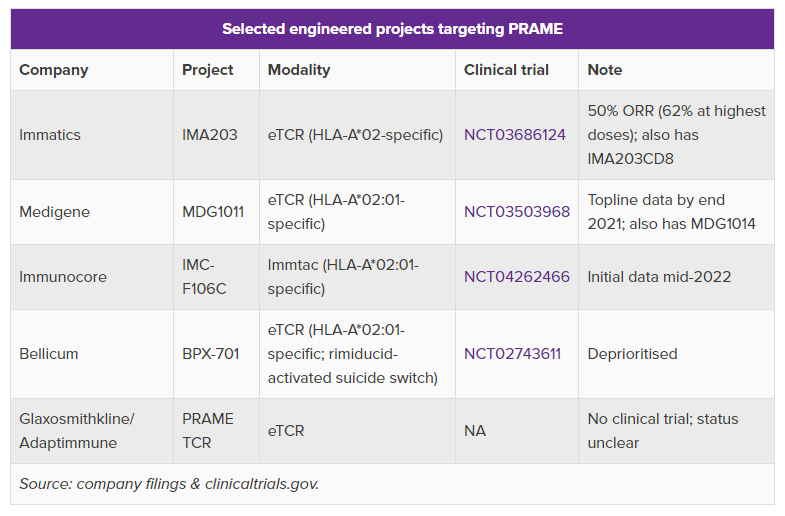Select the Immunocore company cell
This screenshot has width=785, height=516.
(63, 277)
